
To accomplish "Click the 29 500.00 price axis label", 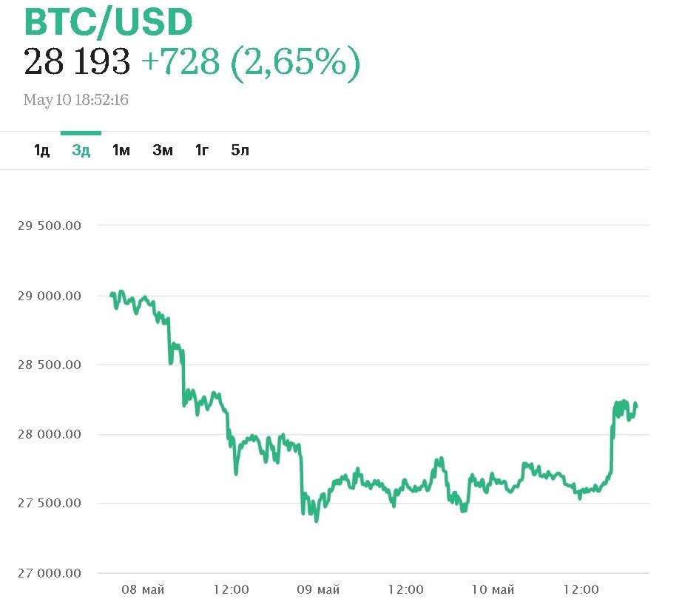I will point(49,226).
